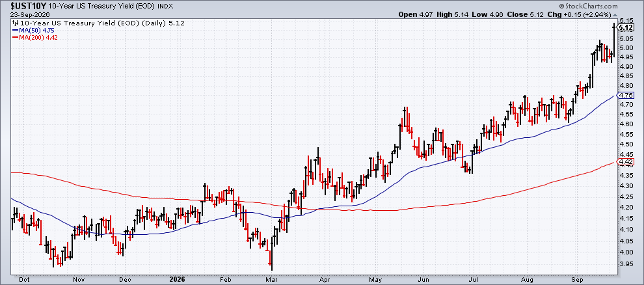This screenshot has width=644, height=285.
Task: Click the Oct label on the time axis
Action: pyautogui.click(x=24, y=279)
